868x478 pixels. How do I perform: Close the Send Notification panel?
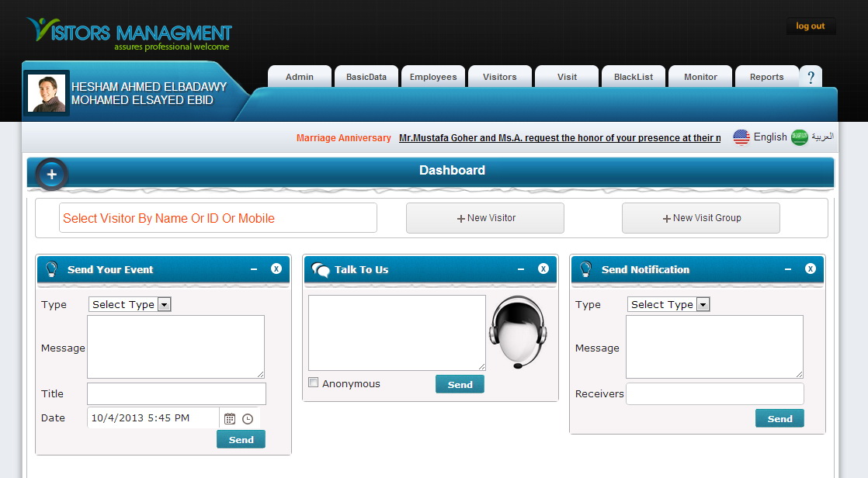tap(811, 268)
